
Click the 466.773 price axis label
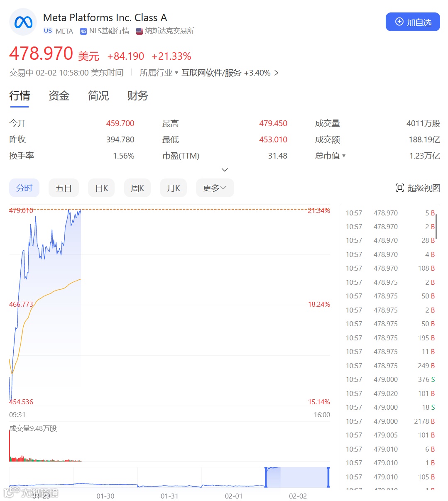21,304
